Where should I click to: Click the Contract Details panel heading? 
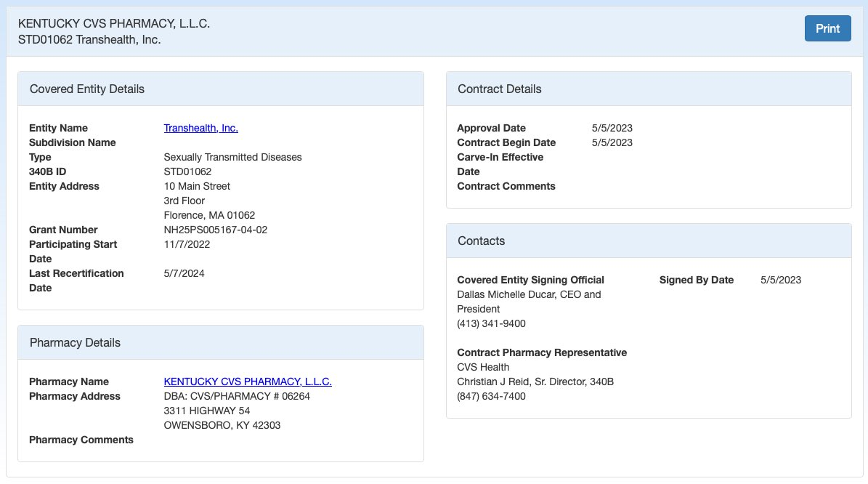(x=499, y=89)
